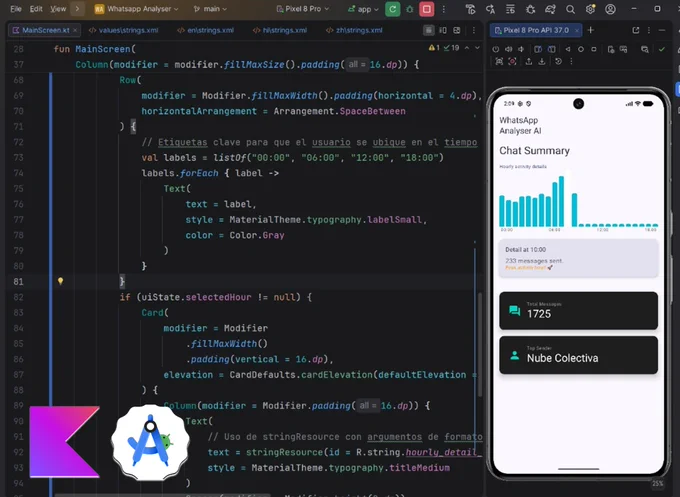The width and height of the screenshot is (680, 497).
Task: Rotate the emulator left
Action: coord(538,49)
